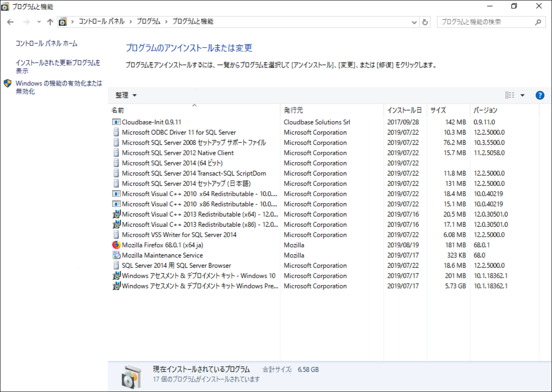Go up one level with up arrow
This screenshot has height=392, width=552.
pyautogui.click(x=50, y=22)
